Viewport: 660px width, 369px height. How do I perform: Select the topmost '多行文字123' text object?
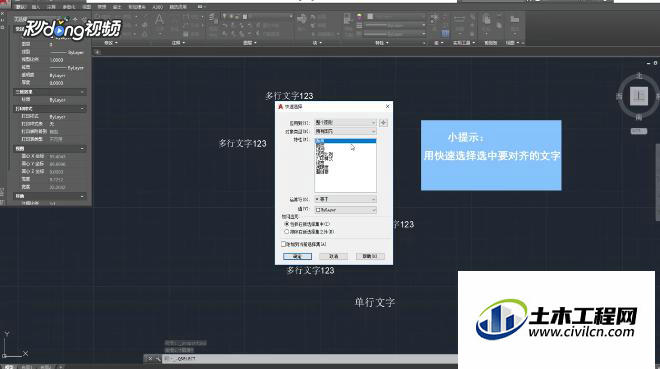click(289, 96)
